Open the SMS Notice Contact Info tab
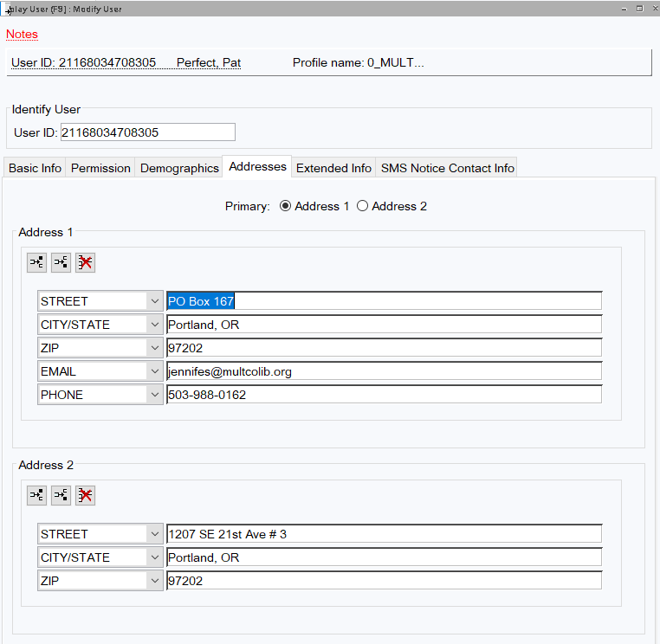This screenshot has height=644, width=660. (447, 168)
